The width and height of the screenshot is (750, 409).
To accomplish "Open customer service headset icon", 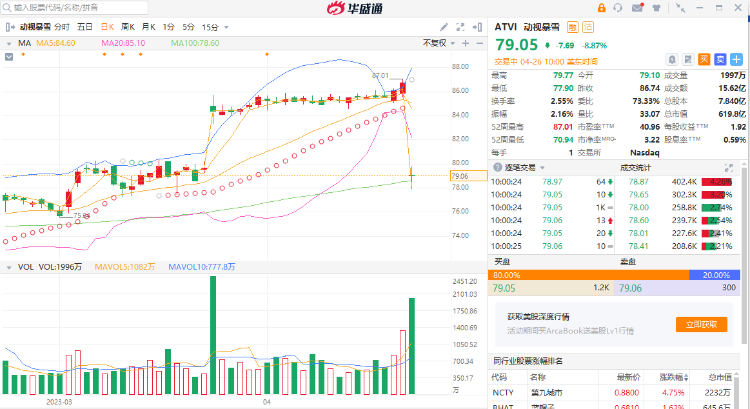I will [618, 8].
